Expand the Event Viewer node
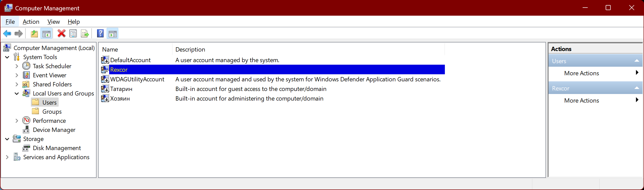644x190 pixels. click(17, 75)
